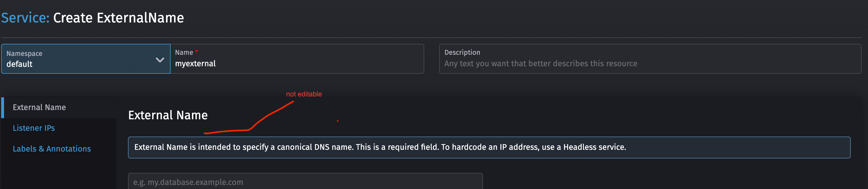Click the "Create ExternalName" page title
868x189 pixels.
(118, 18)
